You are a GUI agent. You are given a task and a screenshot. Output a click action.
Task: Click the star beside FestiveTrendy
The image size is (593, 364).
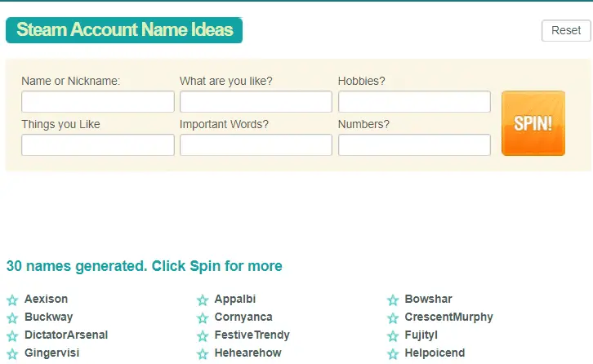(x=203, y=335)
